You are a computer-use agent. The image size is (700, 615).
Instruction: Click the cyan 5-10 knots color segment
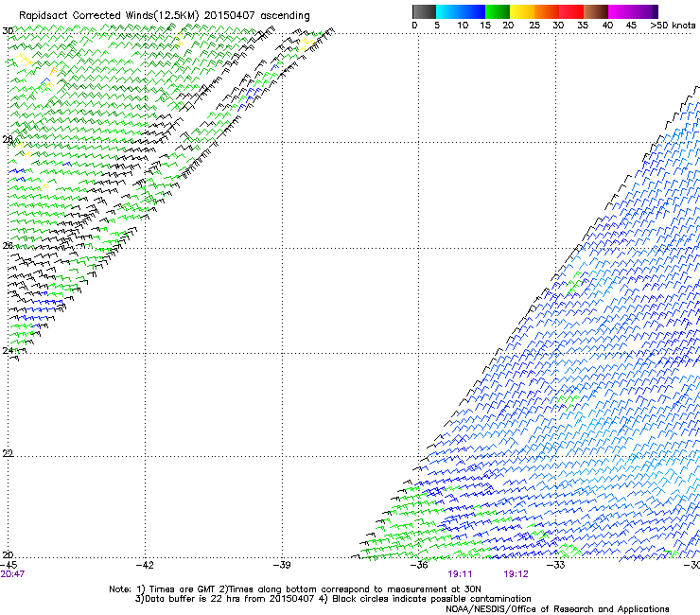(x=447, y=12)
